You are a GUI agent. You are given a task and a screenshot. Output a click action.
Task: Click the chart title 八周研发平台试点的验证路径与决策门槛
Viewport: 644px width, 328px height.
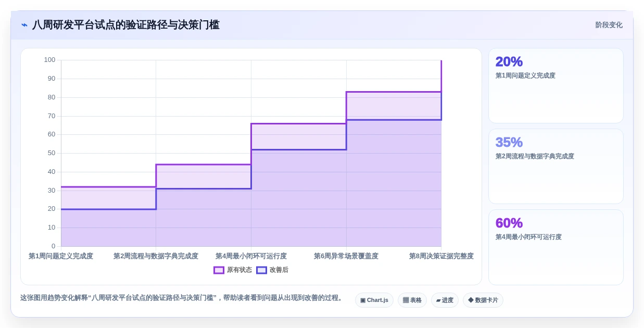tap(125, 25)
